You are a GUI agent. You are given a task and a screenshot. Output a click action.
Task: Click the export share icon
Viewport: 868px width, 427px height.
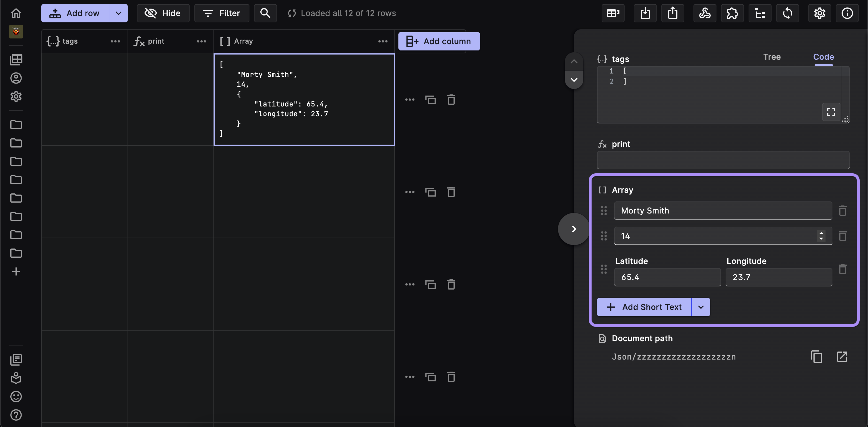pyautogui.click(x=673, y=13)
